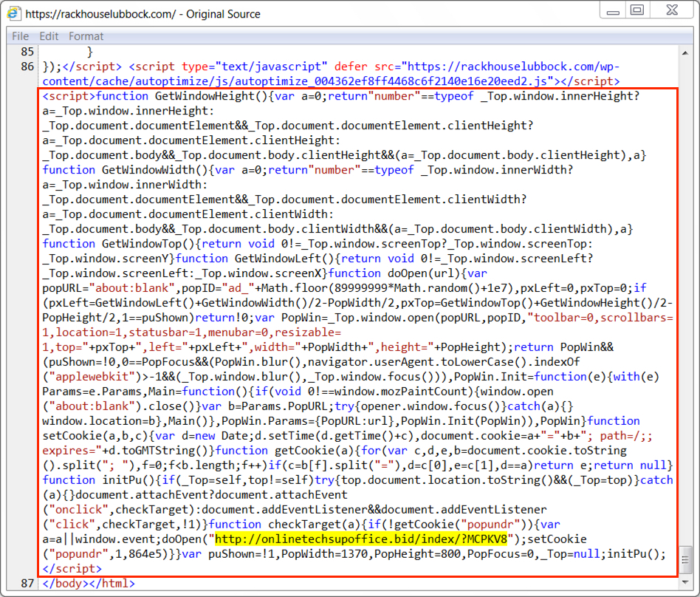
Task: Click the popURL="about:blank" text
Action: (109, 287)
